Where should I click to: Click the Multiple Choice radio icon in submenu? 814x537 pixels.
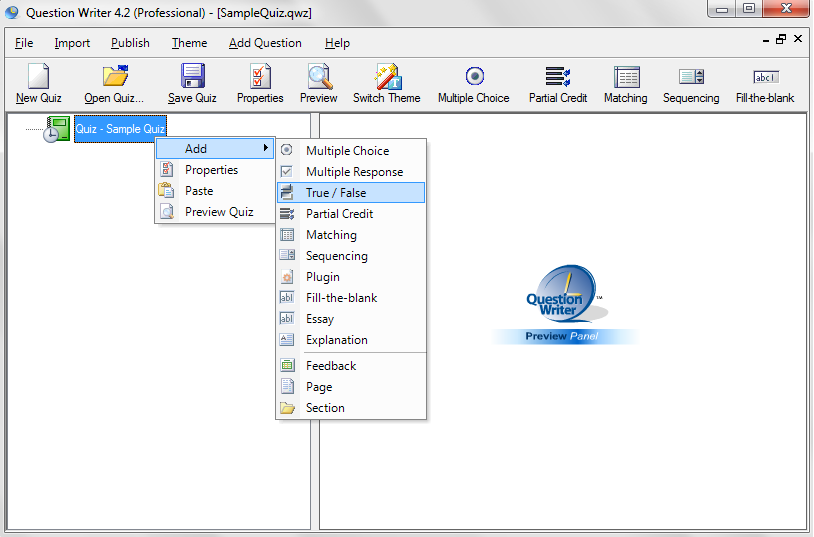287,150
